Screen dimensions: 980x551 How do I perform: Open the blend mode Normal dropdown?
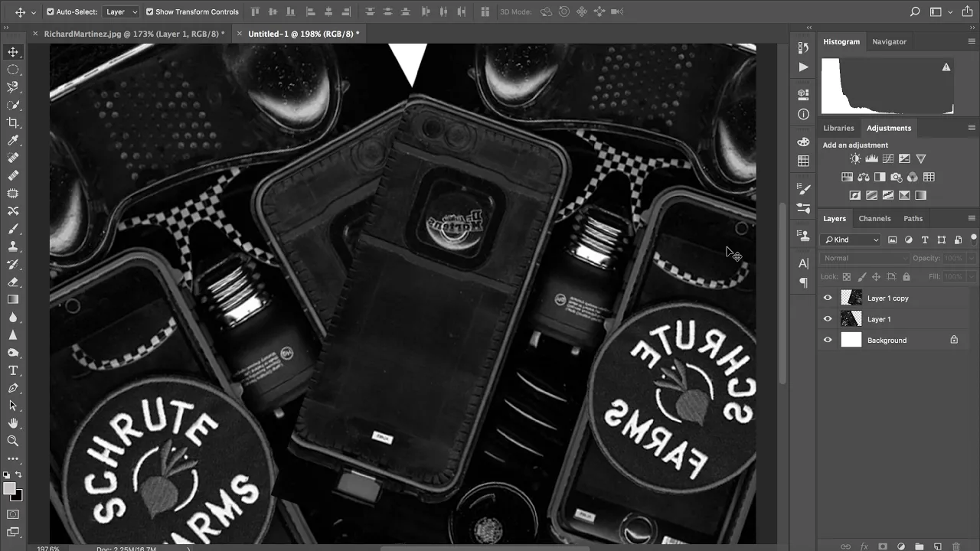pos(864,258)
